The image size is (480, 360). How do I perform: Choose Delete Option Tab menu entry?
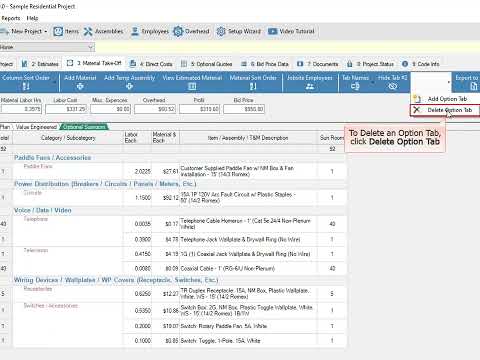click(445, 110)
